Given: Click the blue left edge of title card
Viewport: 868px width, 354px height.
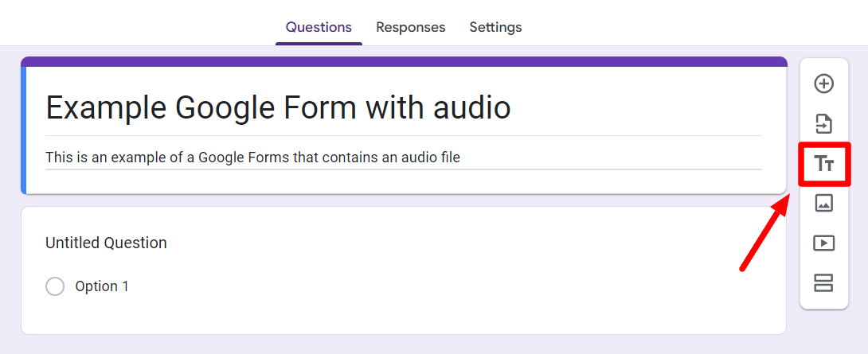Looking at the screenshot, I should 24,130.
